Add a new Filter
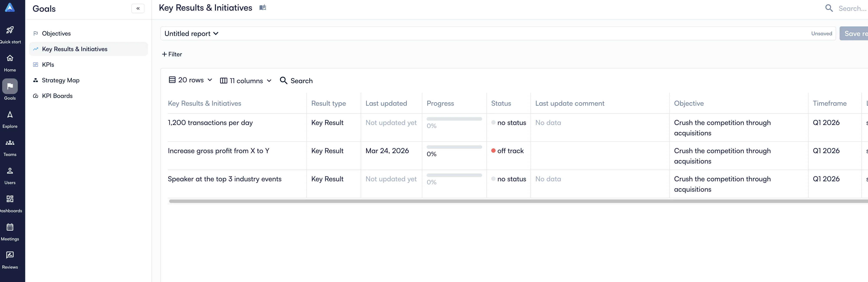The height and width of the screenshot is (282, 868). [x=172, y=54]
